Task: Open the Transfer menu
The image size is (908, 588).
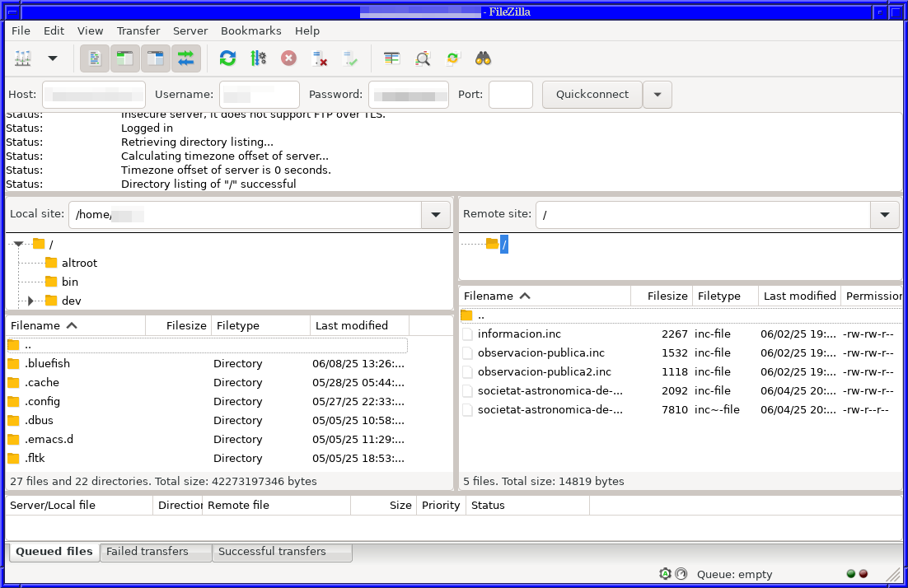Action: tap(138, 30)
